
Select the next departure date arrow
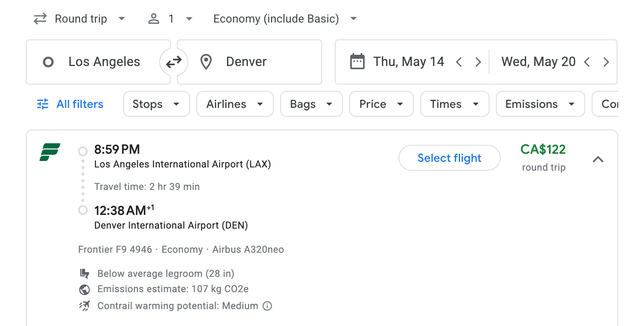click(x=478, y=62)
